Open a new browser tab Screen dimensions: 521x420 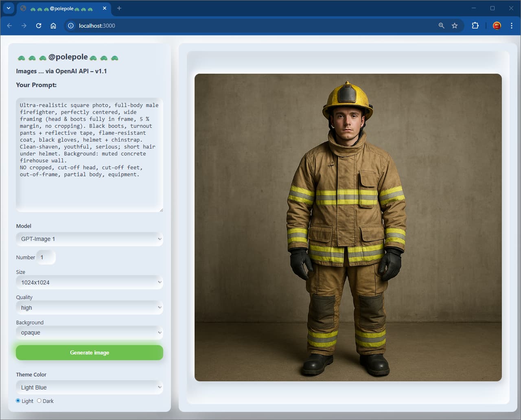(119, 8)
